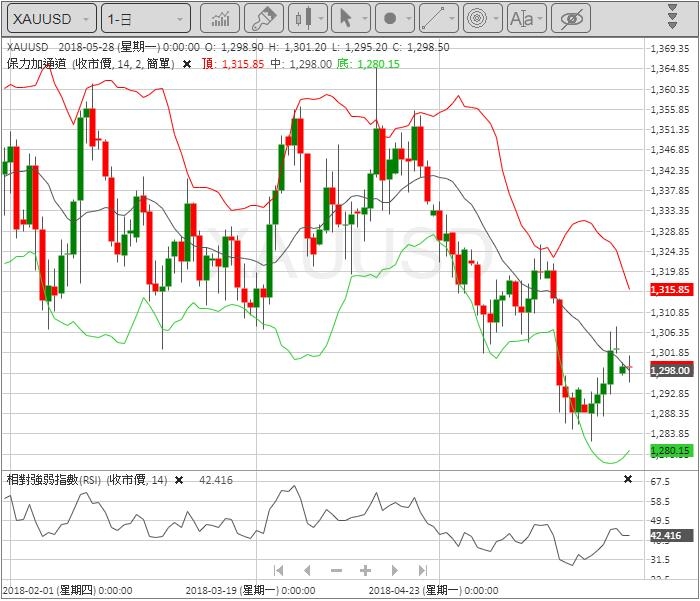This screenshot has width=700, height=601.
Task: Remove the RSI indicator via label X
Action: click(x=179, y=480)
